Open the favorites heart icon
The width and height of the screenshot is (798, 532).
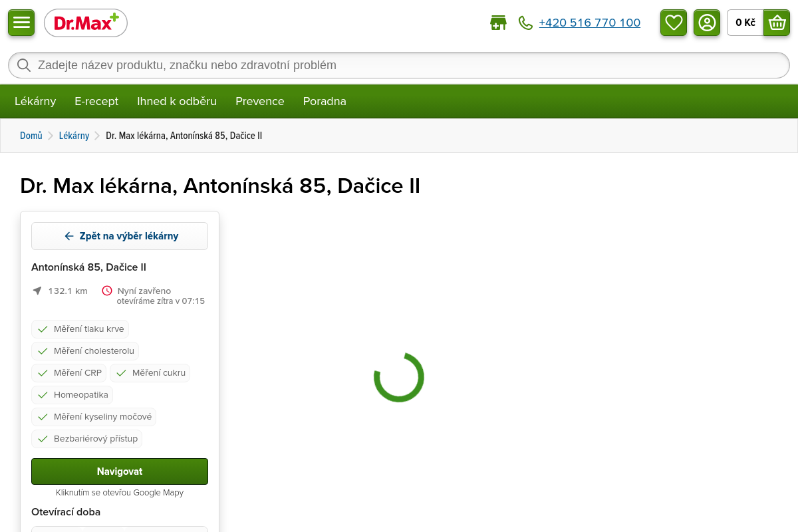pyautogui.click(x=674, y=23)
